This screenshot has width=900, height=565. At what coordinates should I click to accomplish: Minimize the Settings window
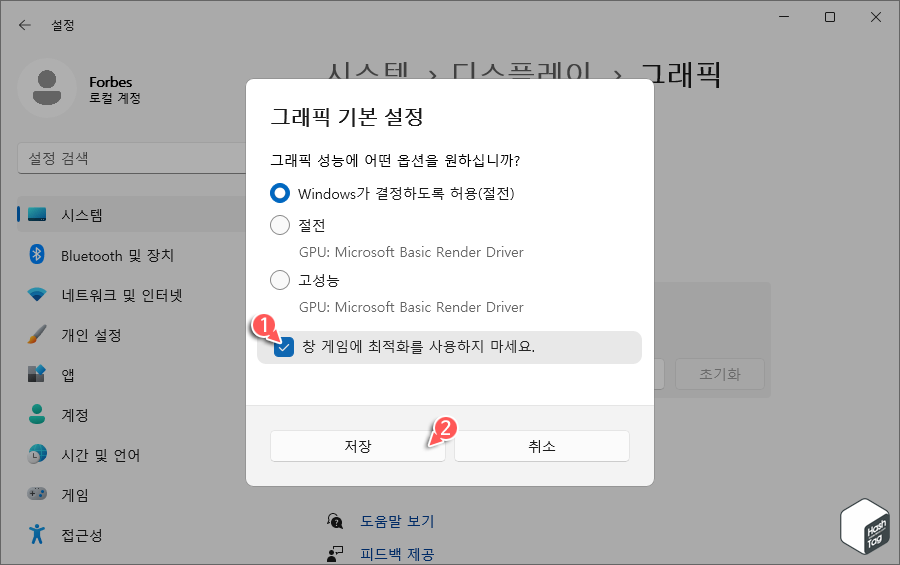(784, 17)
